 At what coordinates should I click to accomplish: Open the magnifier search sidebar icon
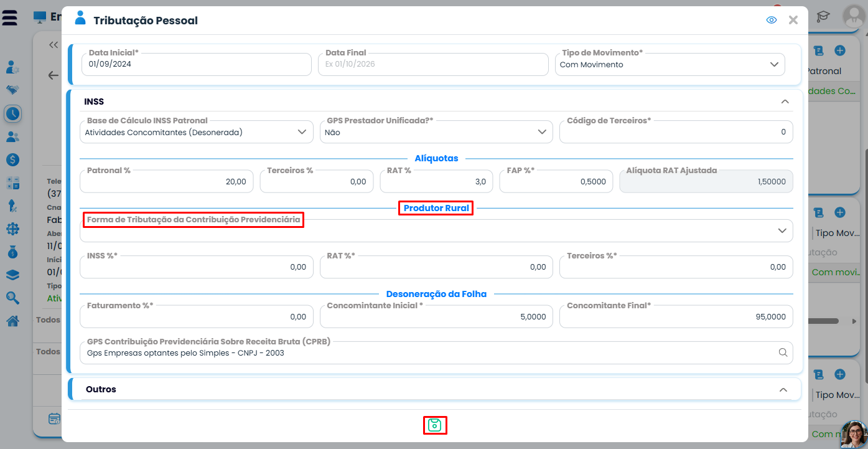pyautogui.click(x=12, y=298)
